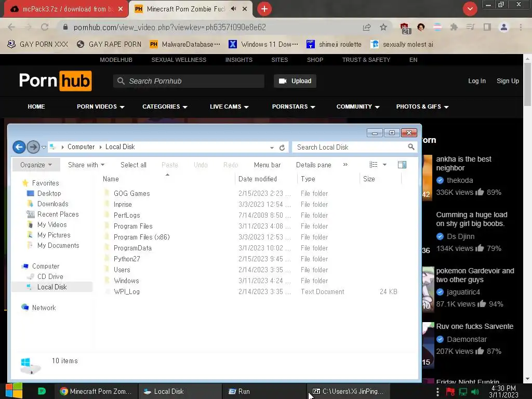Open address bar history dropdown

click(x=272, y=148)
